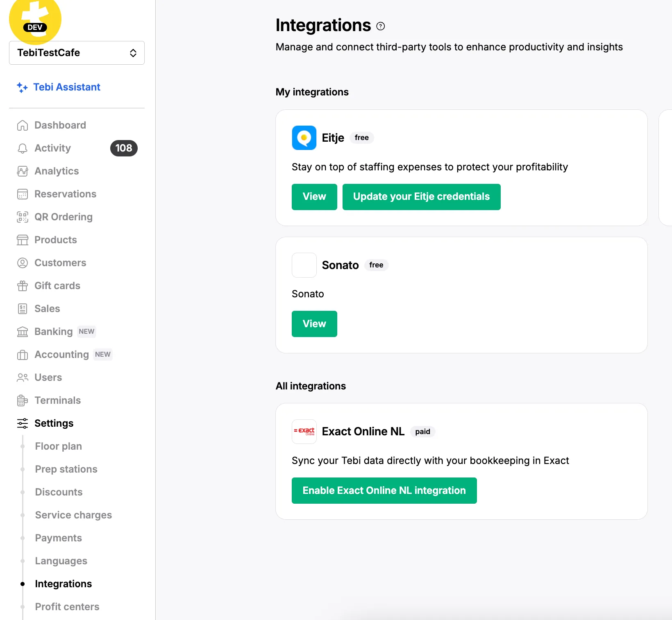The width and height of the screenshot is (672, 620).
Task: Open the TebiTestCafe account dropdown
Action: [x=77, y=53]
